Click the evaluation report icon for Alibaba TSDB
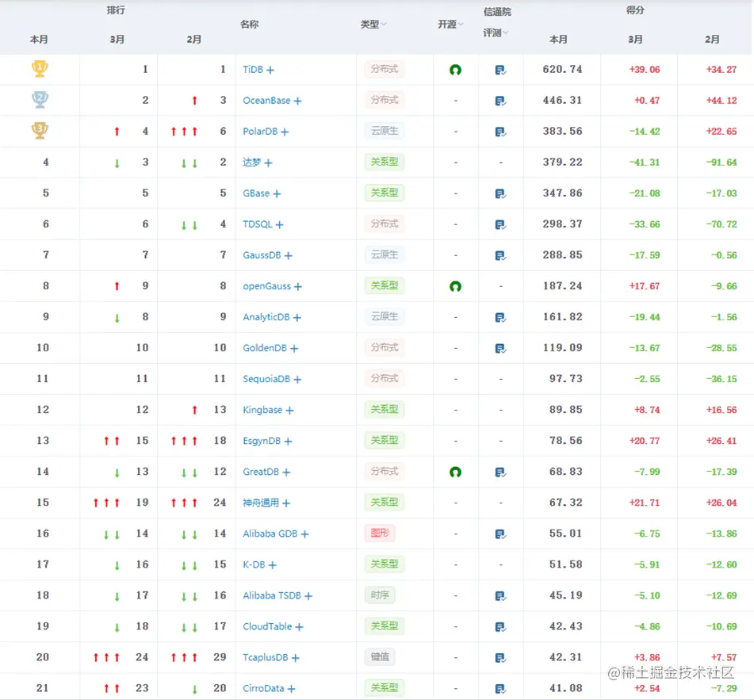This screenshot has height=700, width=754. 500,595
